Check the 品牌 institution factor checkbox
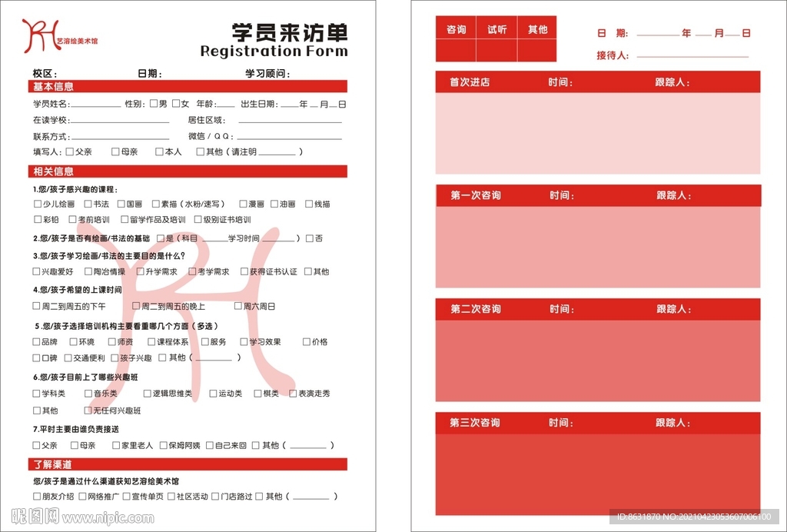The image size is (787, 532). click(36, 341)
